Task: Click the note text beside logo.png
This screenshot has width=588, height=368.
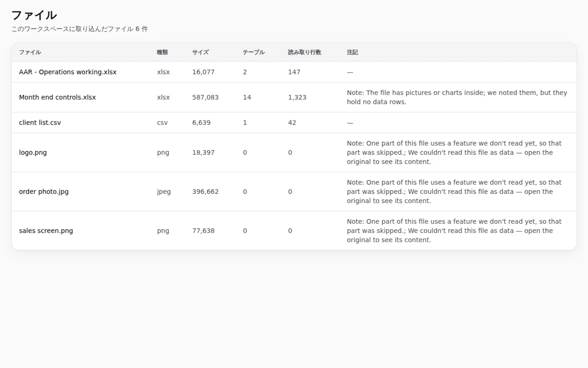Action: pos(454,152)
